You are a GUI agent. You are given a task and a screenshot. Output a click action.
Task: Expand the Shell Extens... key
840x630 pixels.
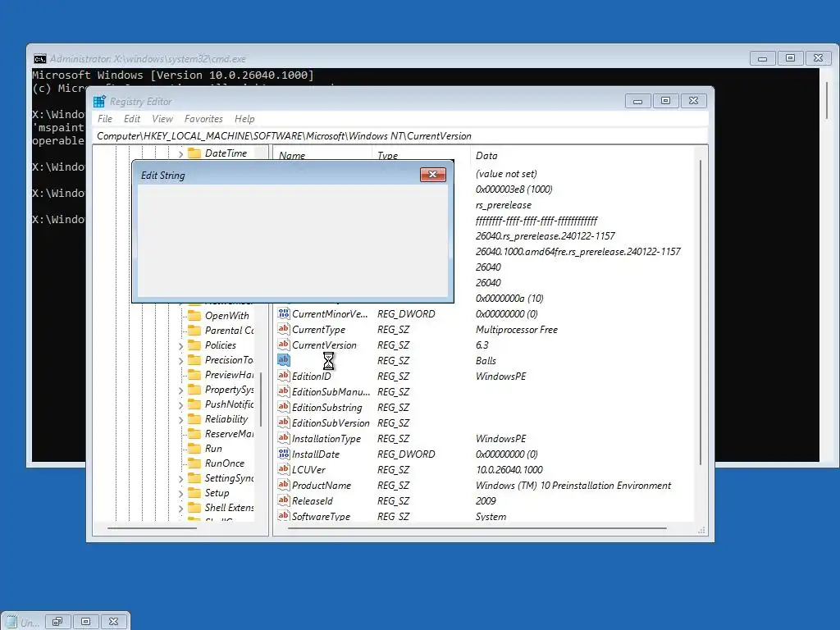pos(180,509)
